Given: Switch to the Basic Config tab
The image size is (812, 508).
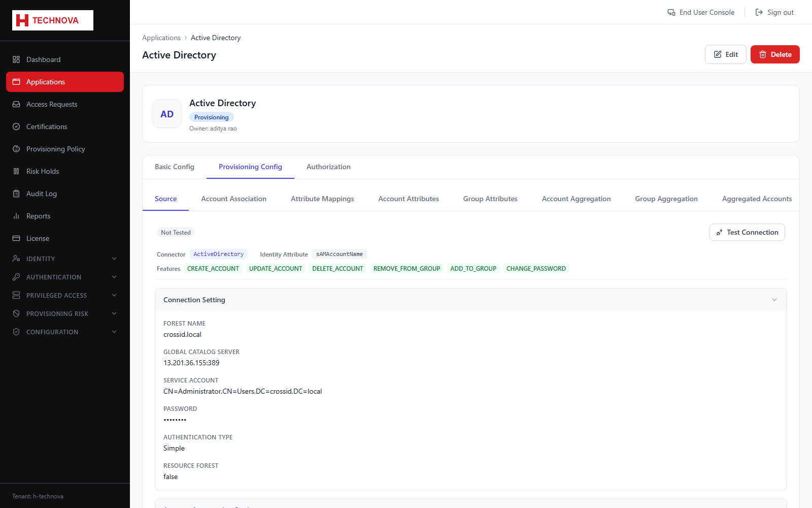Looking at the screenshot, I should 175,167.
